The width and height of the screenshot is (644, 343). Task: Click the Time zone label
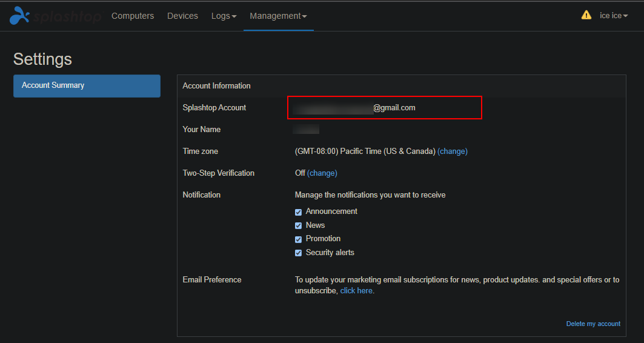pyautogui.click(x=200, y=151)
